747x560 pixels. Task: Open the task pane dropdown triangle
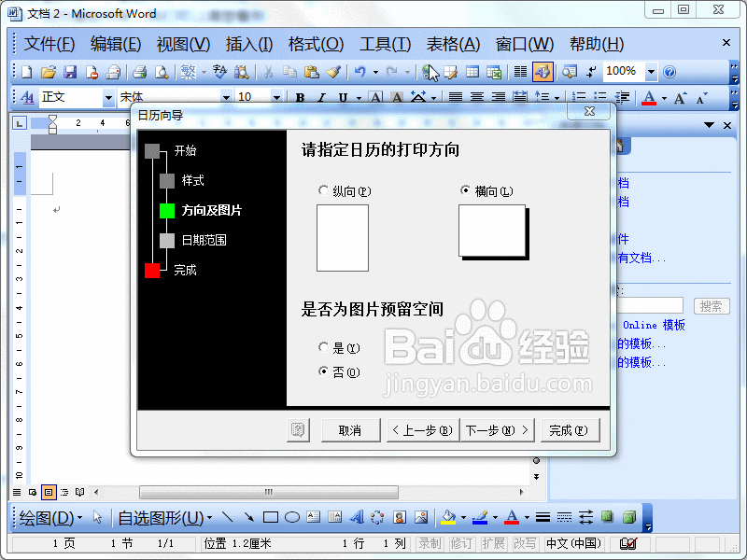(709, 125)
